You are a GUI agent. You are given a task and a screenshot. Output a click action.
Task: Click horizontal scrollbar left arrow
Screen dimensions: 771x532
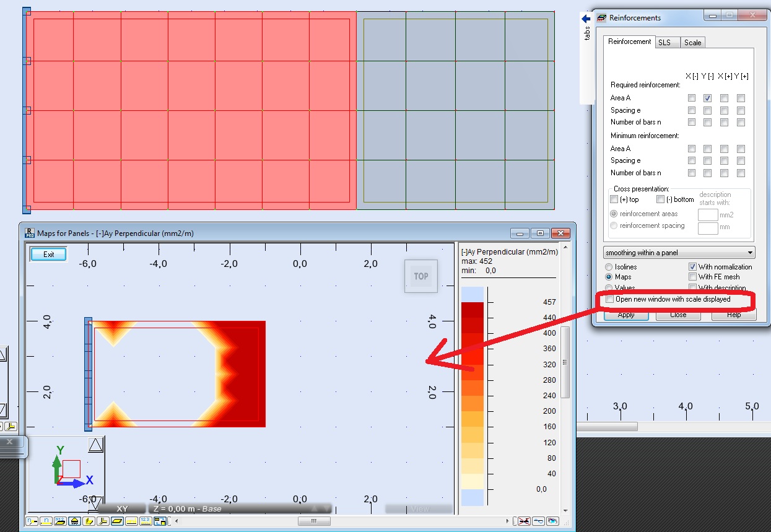(x=176, y=521)
